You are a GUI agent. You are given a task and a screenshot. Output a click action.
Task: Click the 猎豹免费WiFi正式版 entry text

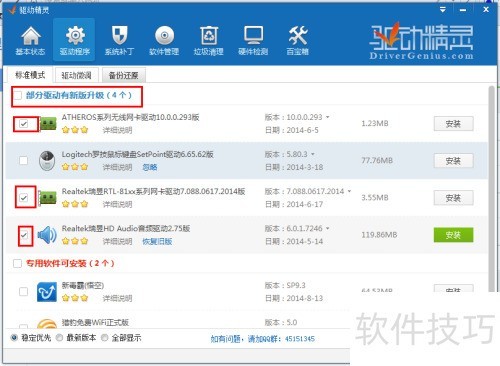coord(95,322)
